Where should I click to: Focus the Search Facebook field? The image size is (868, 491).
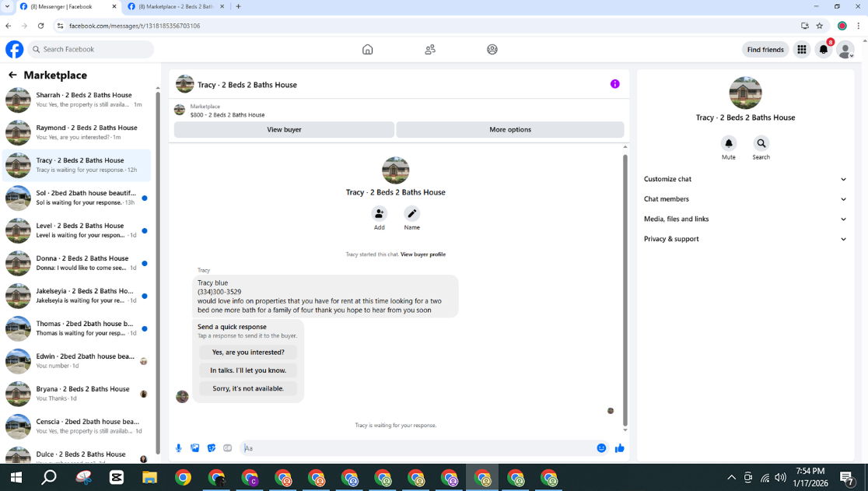(91, 49)
